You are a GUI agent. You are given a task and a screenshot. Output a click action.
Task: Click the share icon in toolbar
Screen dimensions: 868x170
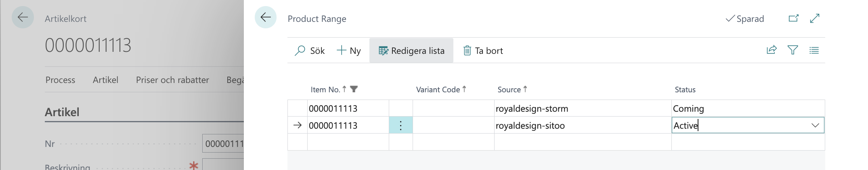tap(772, 50)
